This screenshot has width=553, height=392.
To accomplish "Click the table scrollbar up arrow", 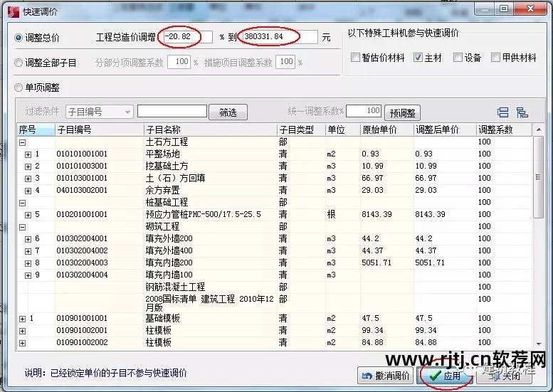I will click(539, 129).
